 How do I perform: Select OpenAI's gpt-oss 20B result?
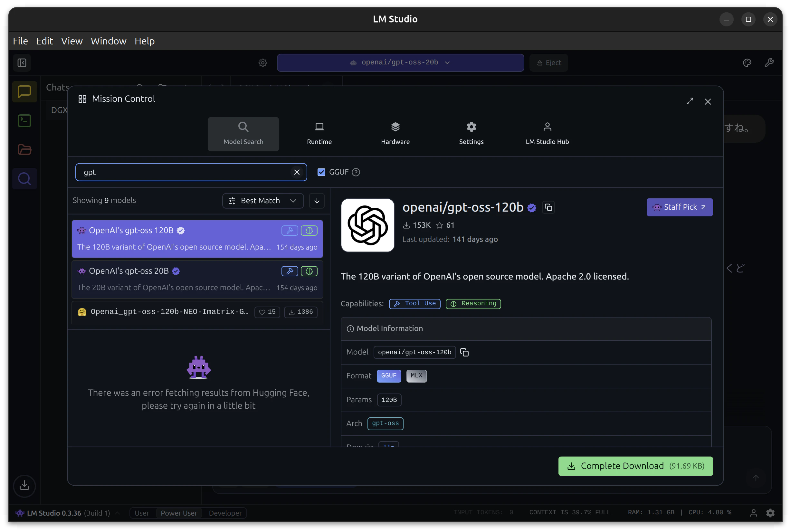[197, 279]
